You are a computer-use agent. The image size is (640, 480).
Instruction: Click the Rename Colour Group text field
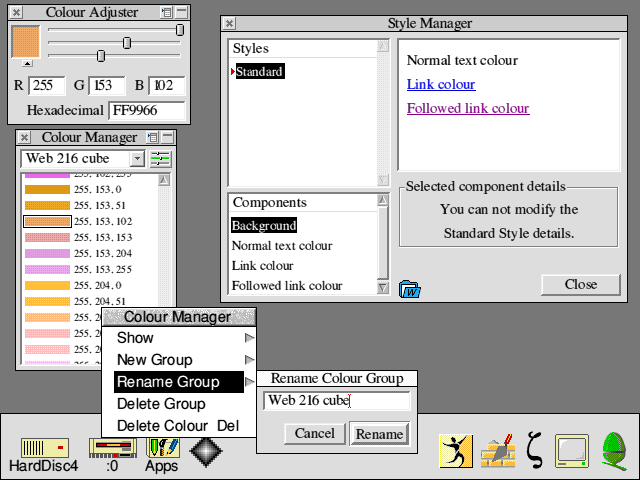click(337, 401)
